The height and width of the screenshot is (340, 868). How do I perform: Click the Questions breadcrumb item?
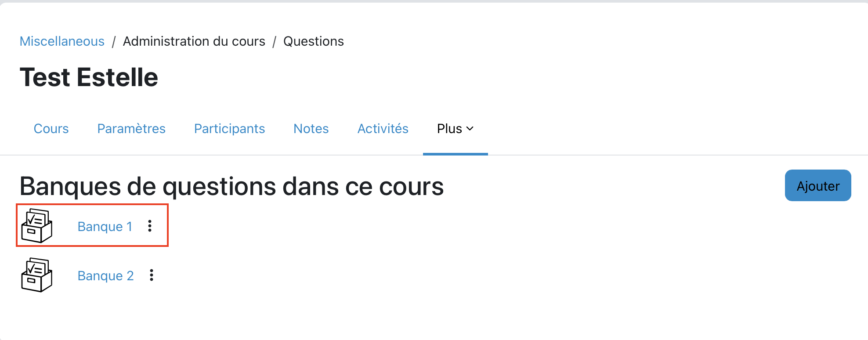pyautogui.click(x=313, y=41)
